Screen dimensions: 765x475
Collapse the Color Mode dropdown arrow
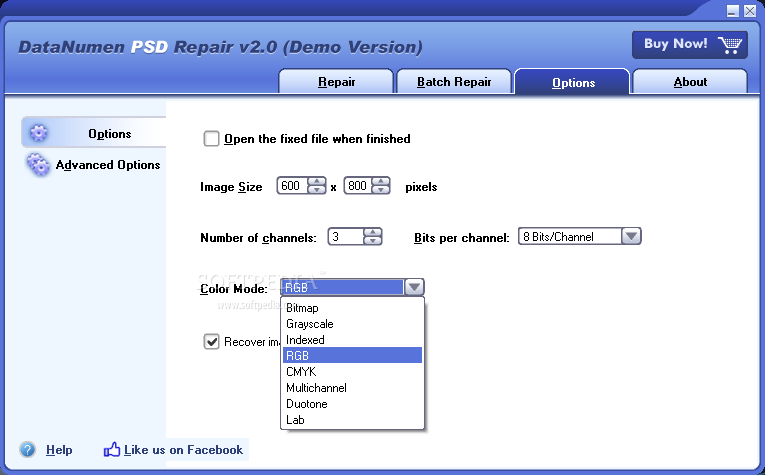pos(414,287)
